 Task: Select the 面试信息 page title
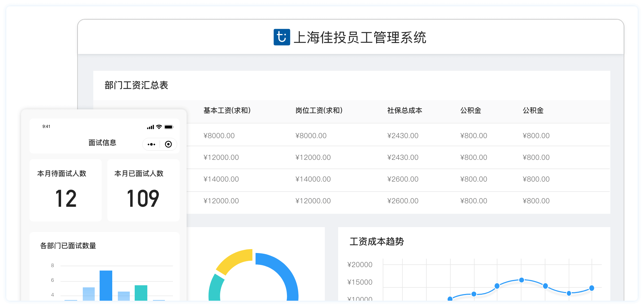[x=102, y=143]
